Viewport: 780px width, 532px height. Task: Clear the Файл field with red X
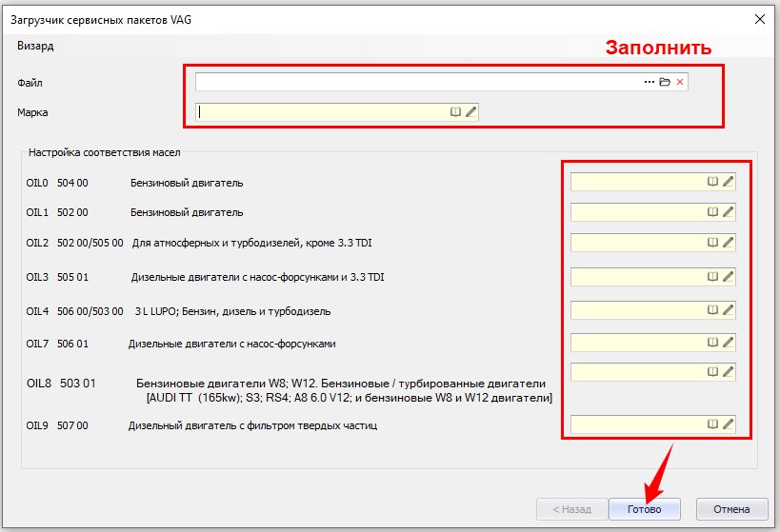(680, 83)
